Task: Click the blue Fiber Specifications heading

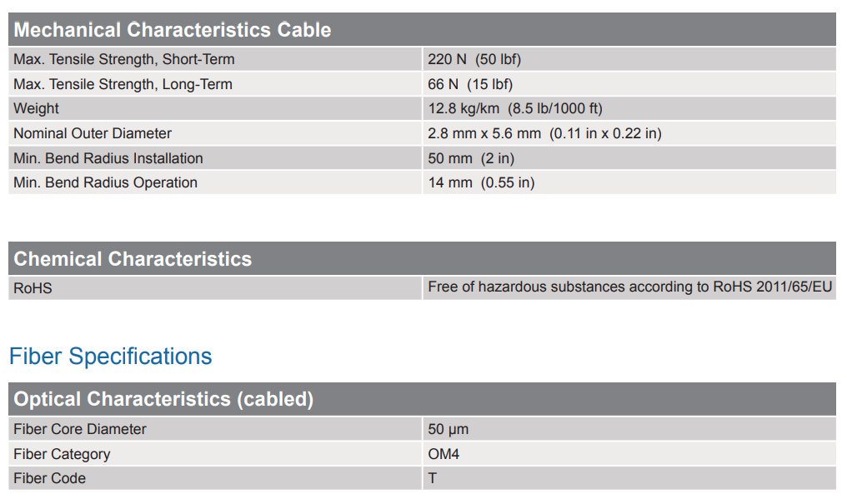Action: coord(111,357)
